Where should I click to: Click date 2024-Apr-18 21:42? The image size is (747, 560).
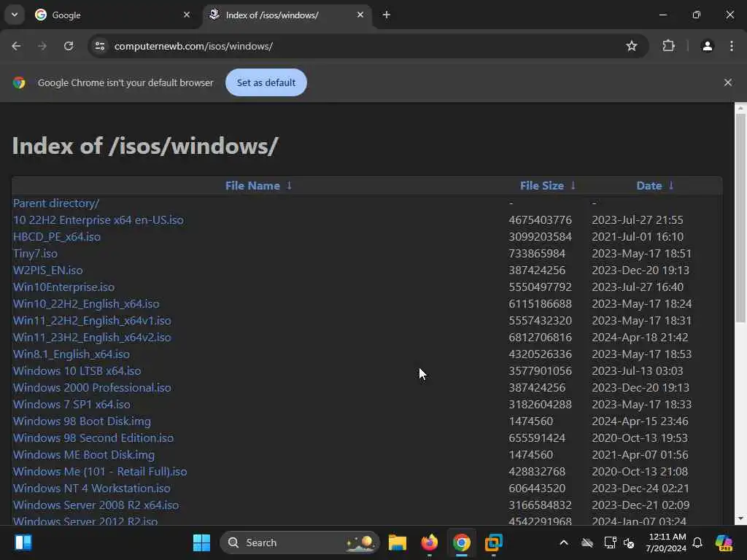640,337
